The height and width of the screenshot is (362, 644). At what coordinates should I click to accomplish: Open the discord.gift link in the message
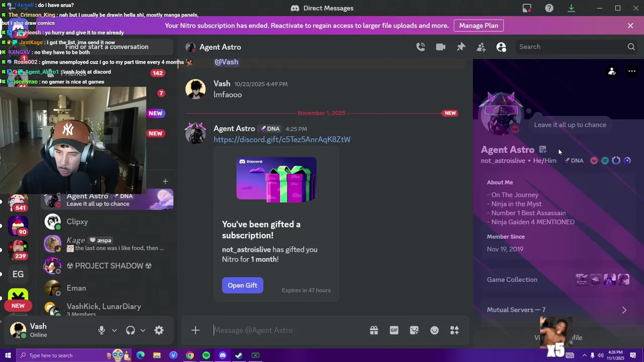tap(282, 139)
